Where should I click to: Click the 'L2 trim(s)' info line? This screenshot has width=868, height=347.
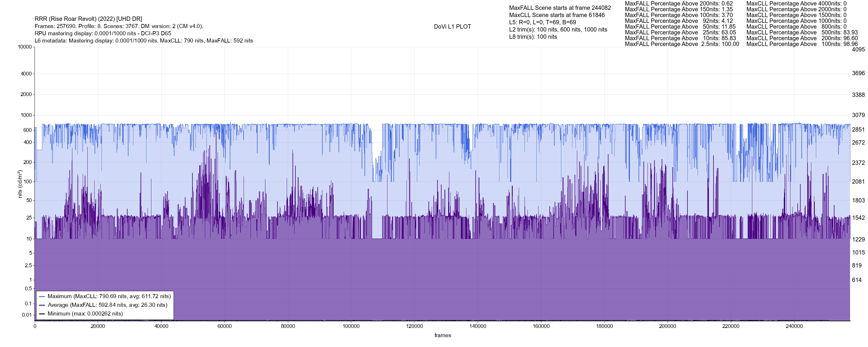coord(558,30)
